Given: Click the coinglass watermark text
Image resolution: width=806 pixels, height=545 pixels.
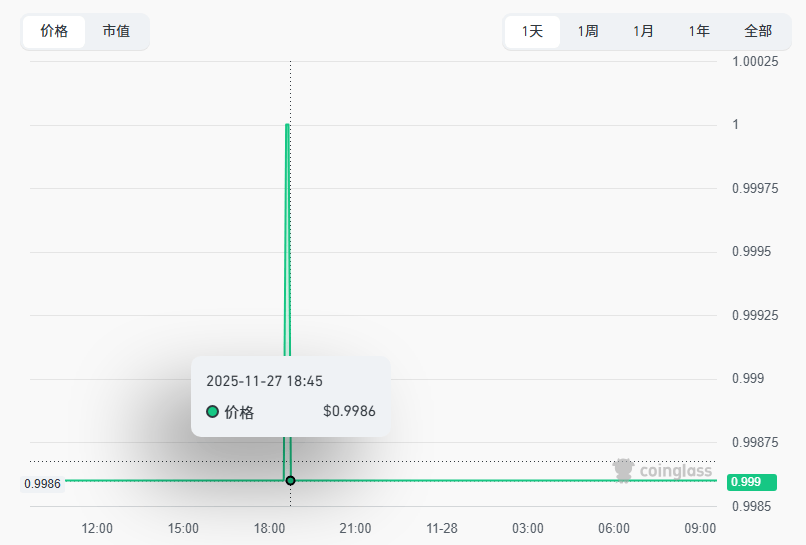Looking at the screenshot, I should (x=676, y=471).
